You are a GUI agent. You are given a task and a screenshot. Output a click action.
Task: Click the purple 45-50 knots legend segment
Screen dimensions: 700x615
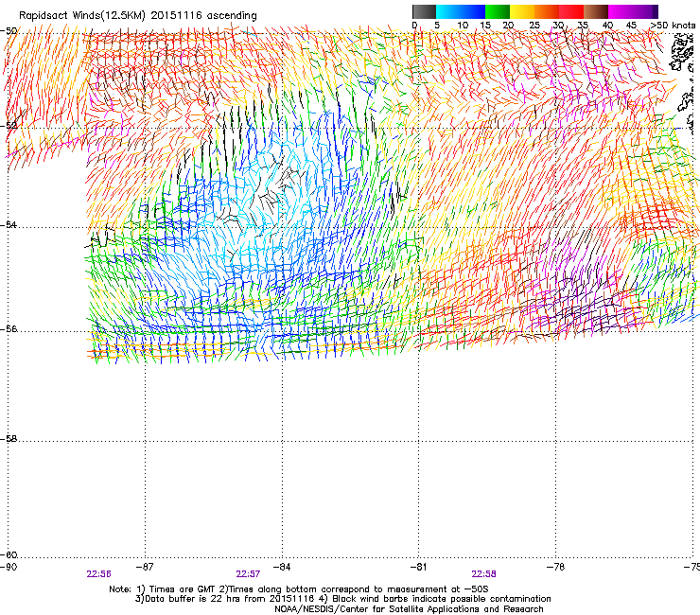pos(645,11)
